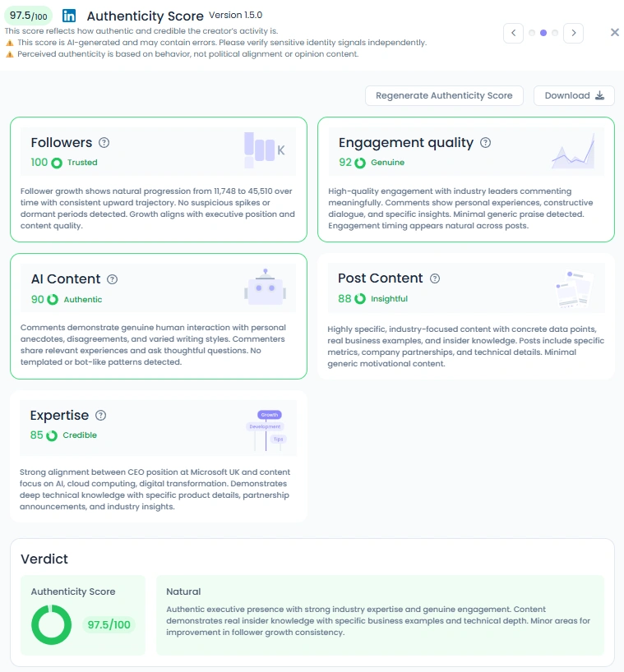Click 'Authenticity Score' label in Verdict box
Screen dimensions: 624x672
(73, 591)
